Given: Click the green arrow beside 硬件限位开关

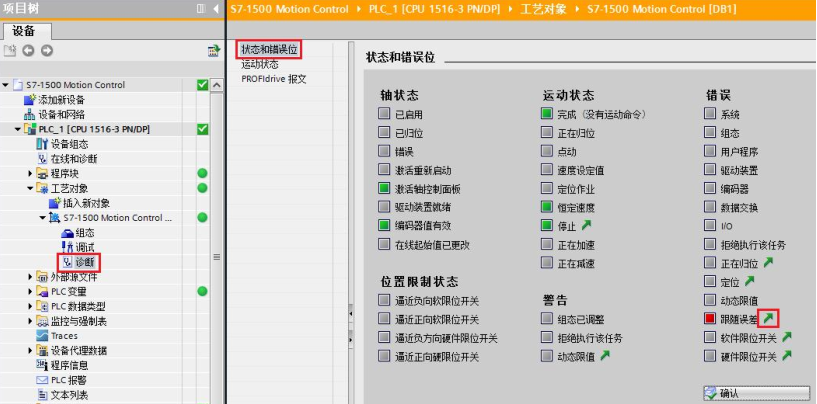Looking at the screenshot, I should [786, 357].
